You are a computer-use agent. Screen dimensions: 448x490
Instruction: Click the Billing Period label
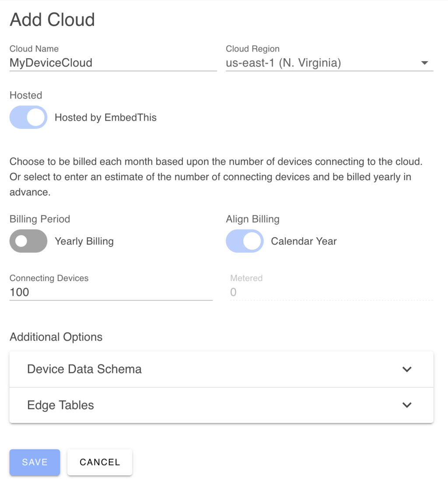pyautogui.click(x=39, y=219)
